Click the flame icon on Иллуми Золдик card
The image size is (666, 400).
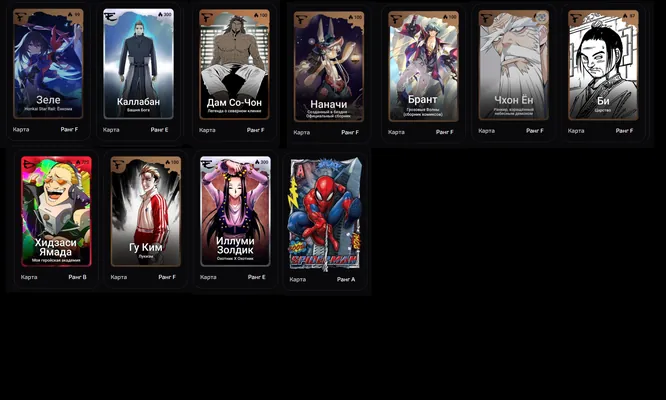click(x=257, y=162)
